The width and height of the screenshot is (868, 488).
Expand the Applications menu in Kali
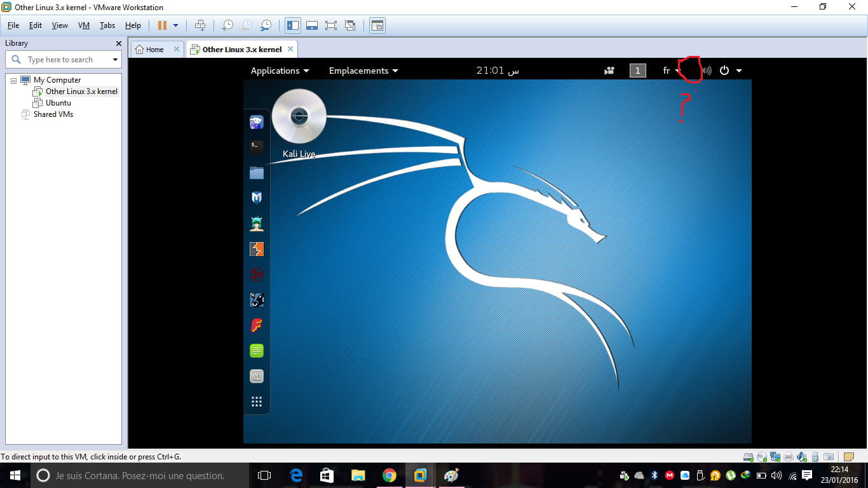tap(280, 71)
